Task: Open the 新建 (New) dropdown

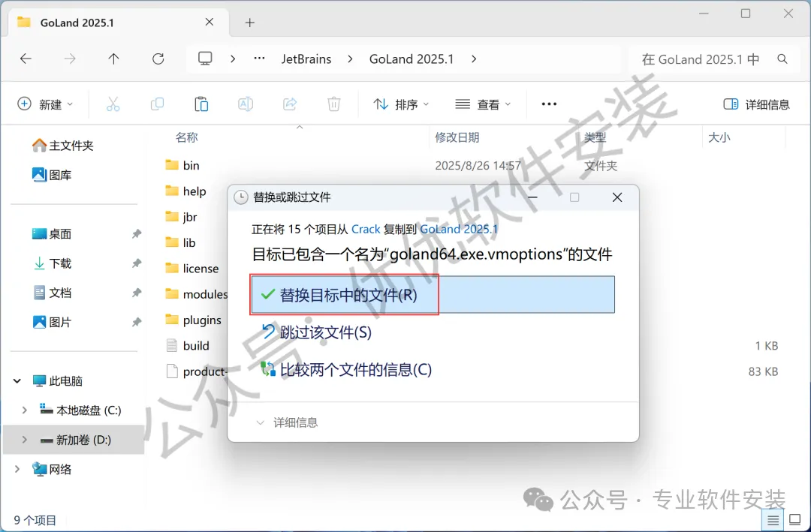Action: pyautogui.click(x=46, y=104)
